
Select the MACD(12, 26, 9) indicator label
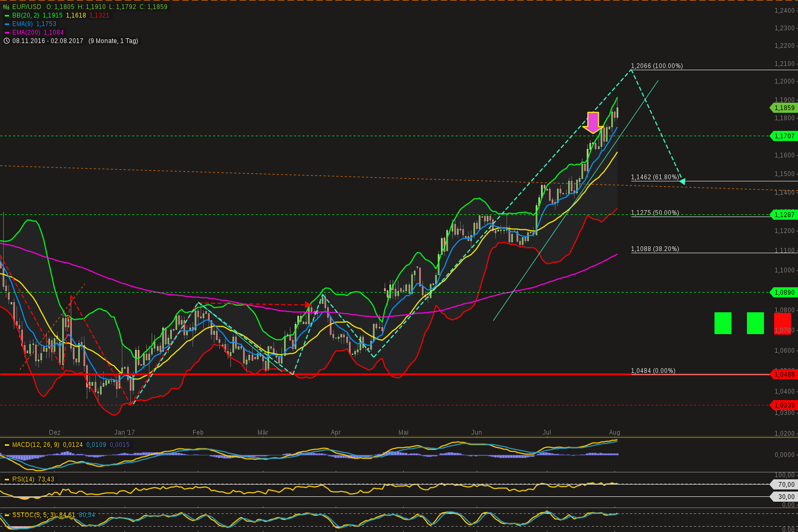coord(36,445)
